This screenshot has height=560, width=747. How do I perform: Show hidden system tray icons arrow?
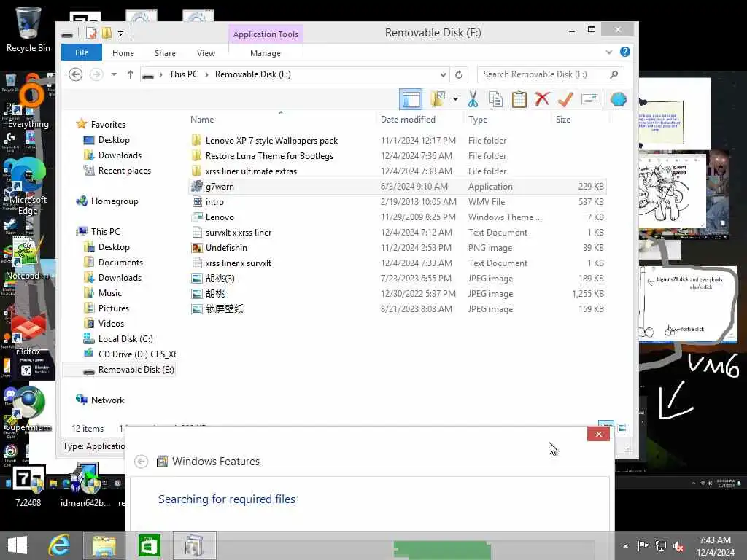625,545
